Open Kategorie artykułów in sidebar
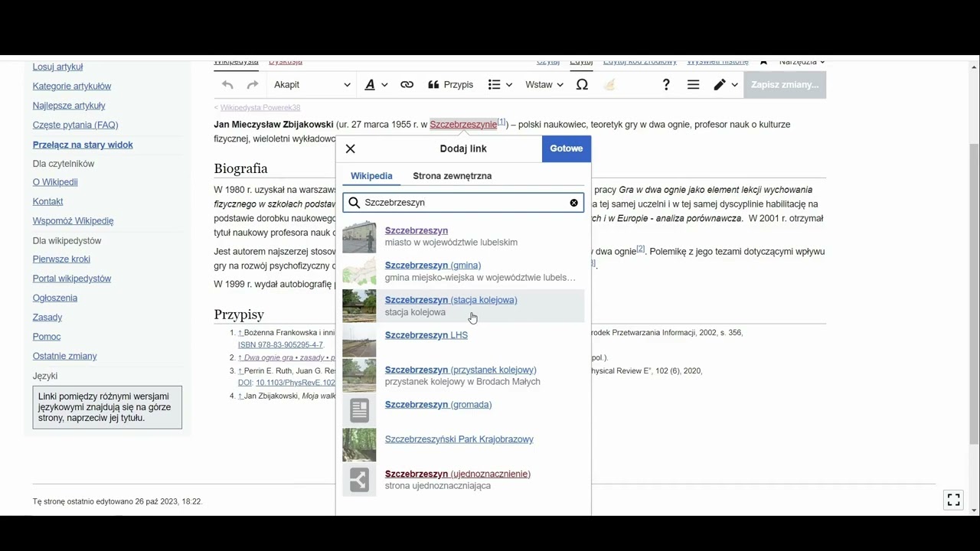980x551 pixels. [72, 86]
